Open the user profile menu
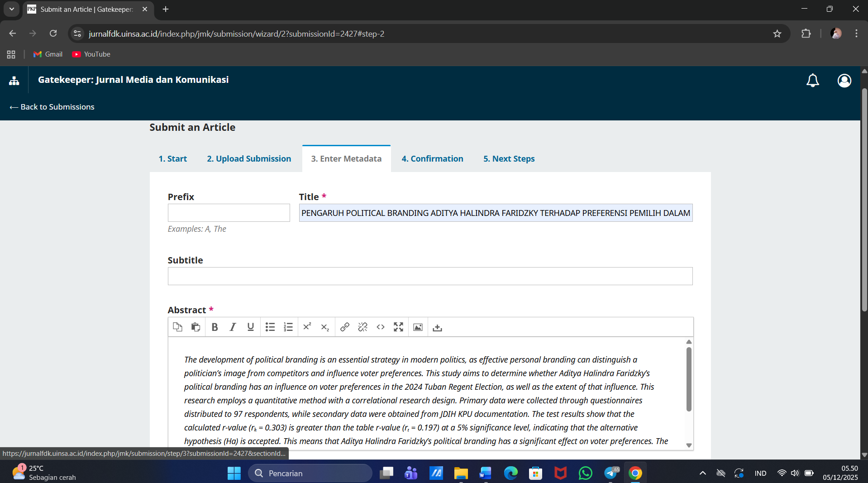 (844, 81)
